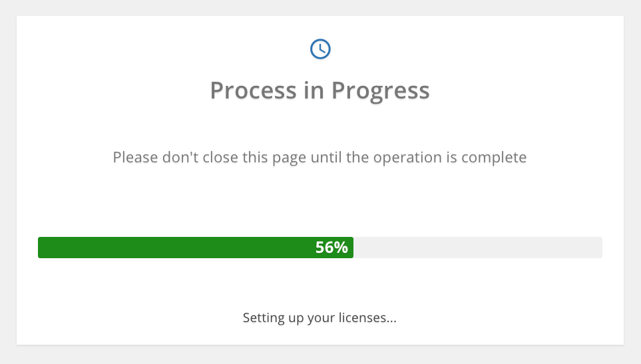The image size is (641, 364).
Task: Click the blue clock icon
Action: pyautogui.click(x=320, y=49)
